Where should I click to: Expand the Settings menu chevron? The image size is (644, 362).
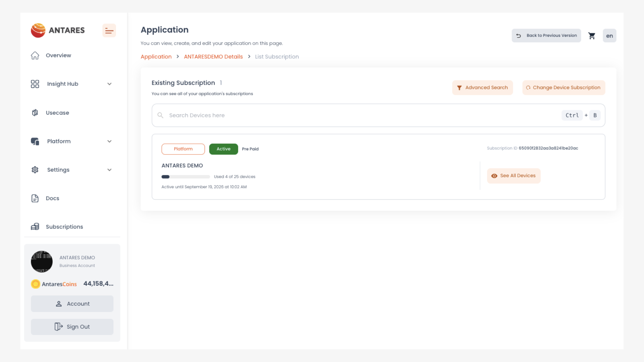click(109, 170)
